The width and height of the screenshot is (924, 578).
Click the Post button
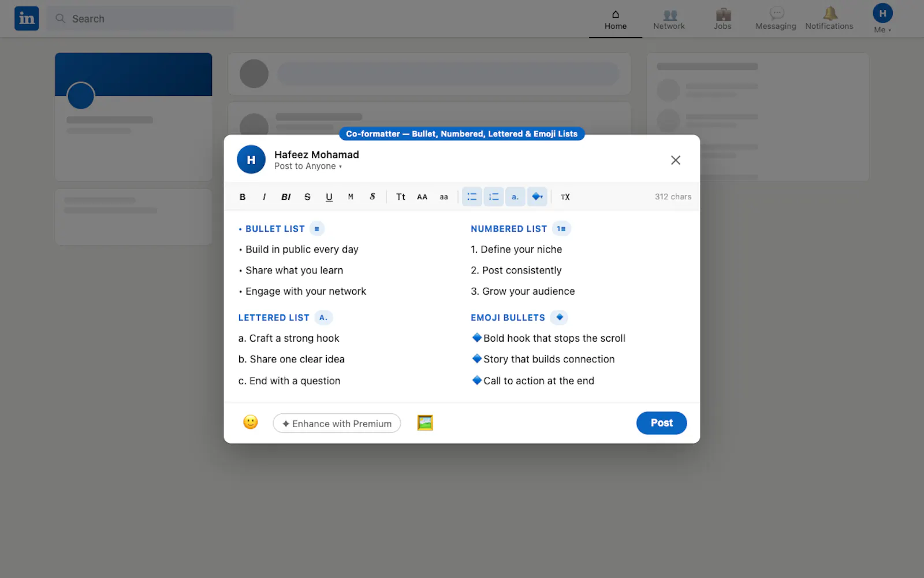662,423
